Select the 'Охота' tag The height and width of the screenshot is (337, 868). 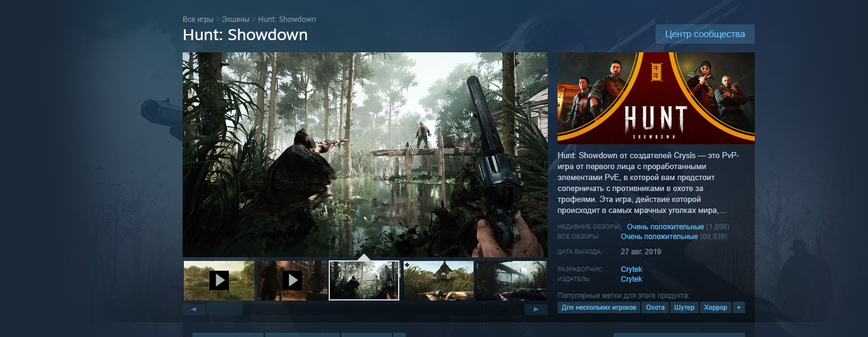pyautogui.click(x=656, y=308)
